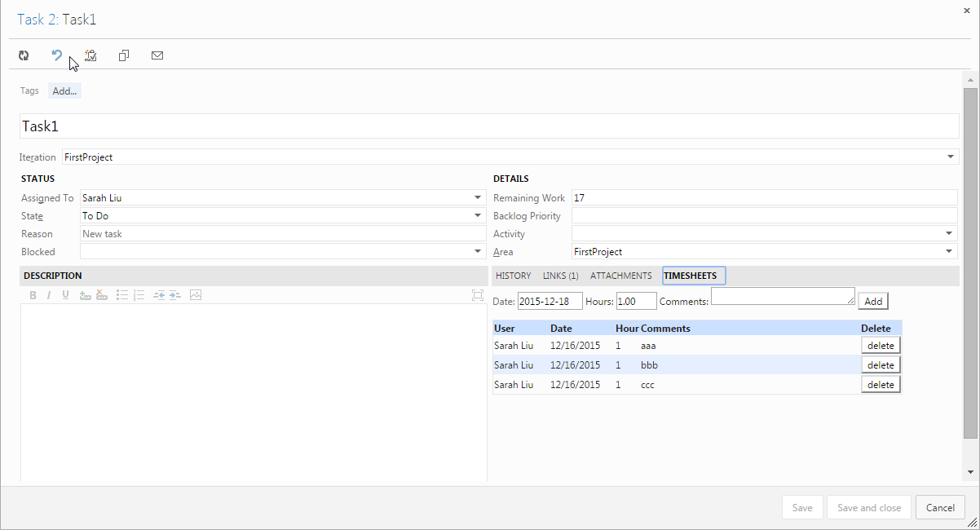Open the Attachments tab

620,276
